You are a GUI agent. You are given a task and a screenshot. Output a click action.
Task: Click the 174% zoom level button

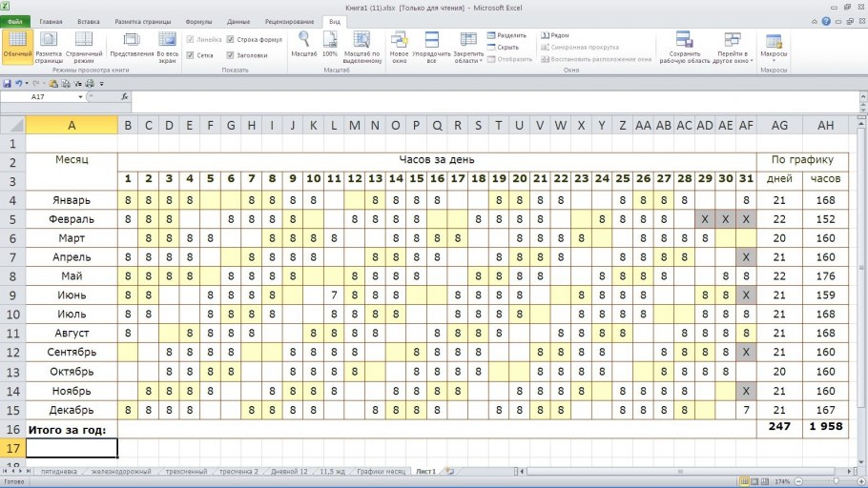(x=782, y=482)
